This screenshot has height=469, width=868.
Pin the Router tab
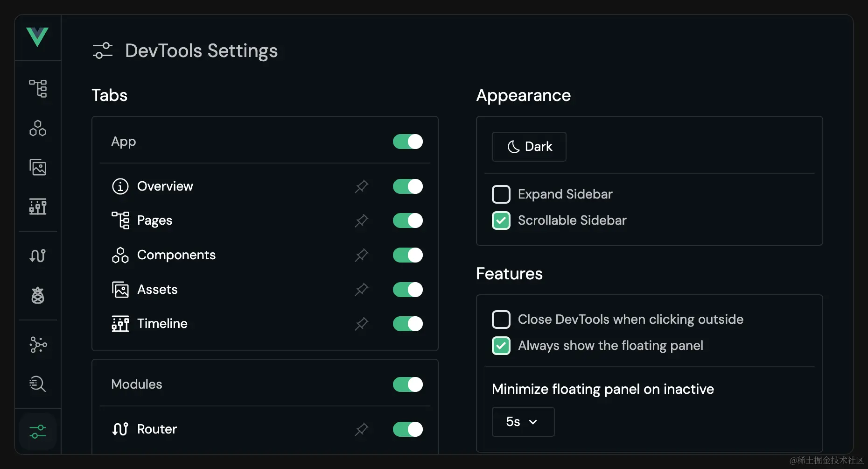click(x=362, y=429)
